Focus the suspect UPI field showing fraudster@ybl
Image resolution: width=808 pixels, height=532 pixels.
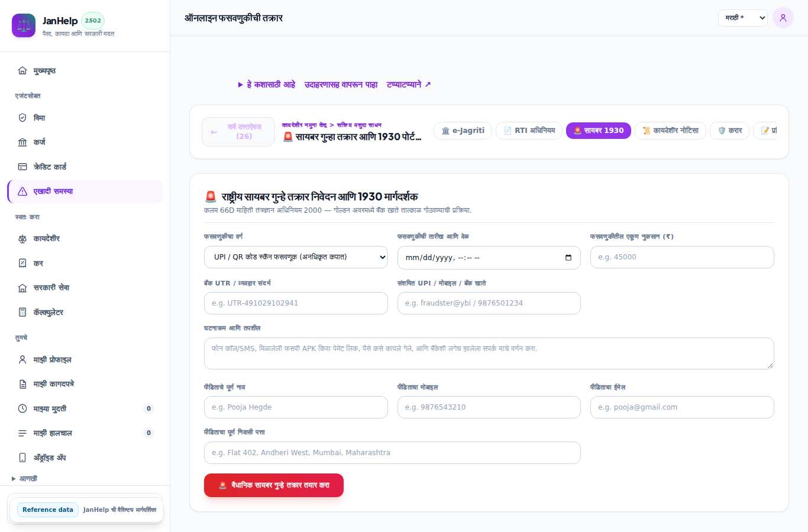(489, 303)
